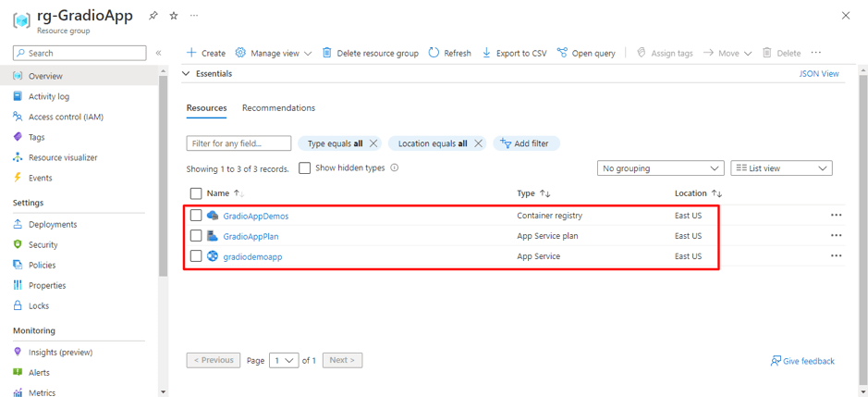Click the Open query icon

pos(562,53)
